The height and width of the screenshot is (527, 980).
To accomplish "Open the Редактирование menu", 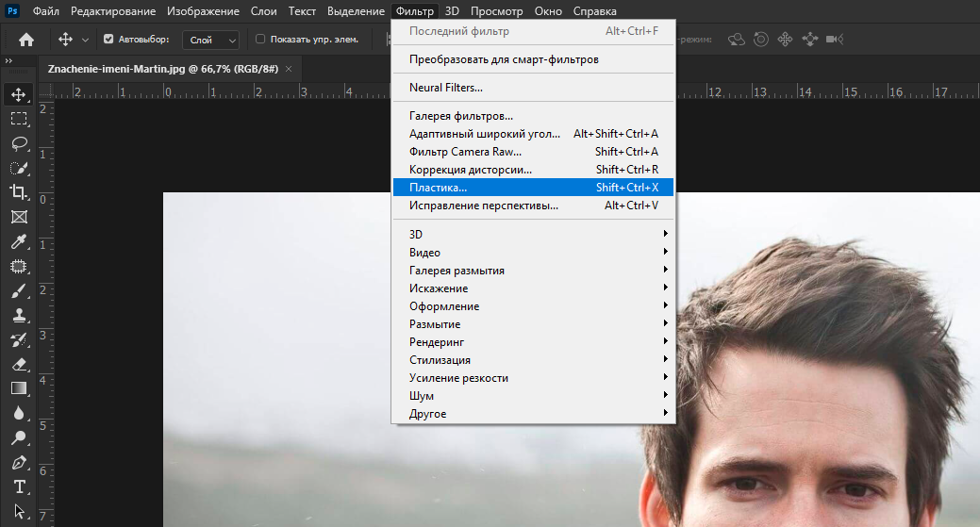I will coord(113,11).
